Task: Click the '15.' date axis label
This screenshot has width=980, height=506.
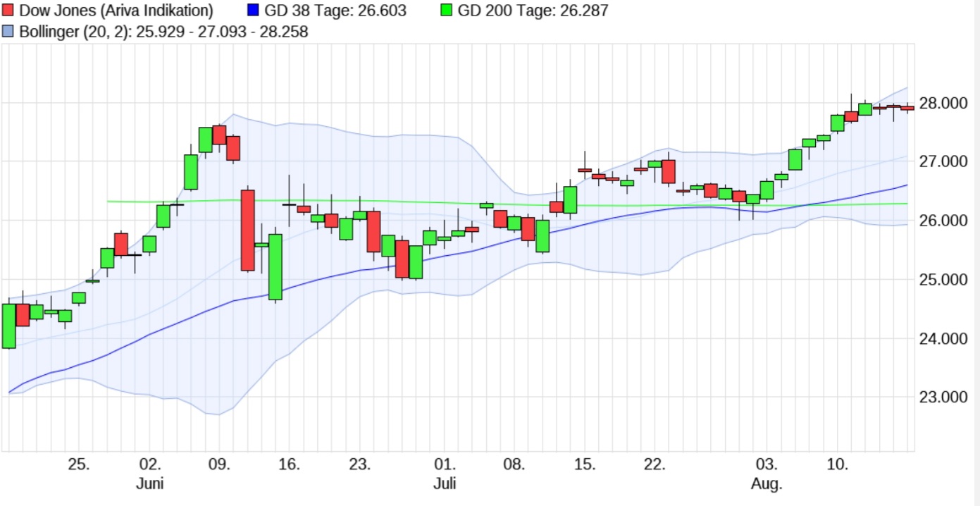Action: (x=585, y=465)
